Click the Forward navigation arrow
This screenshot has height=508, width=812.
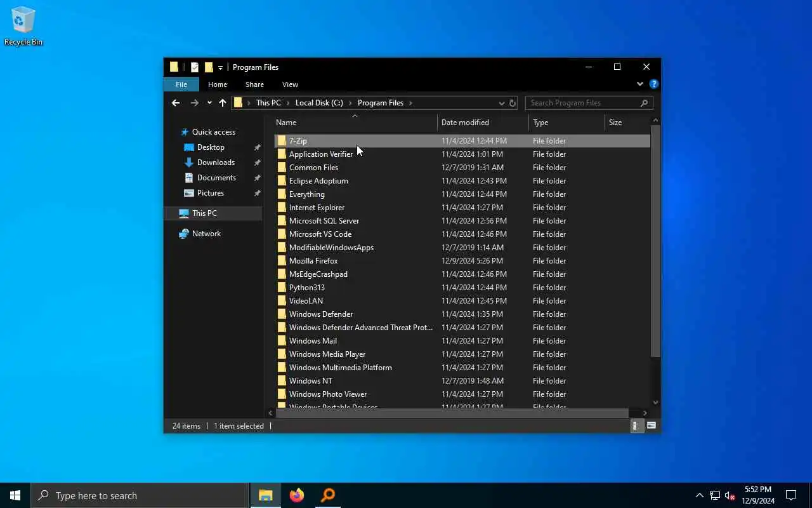(x=194, y=103)
